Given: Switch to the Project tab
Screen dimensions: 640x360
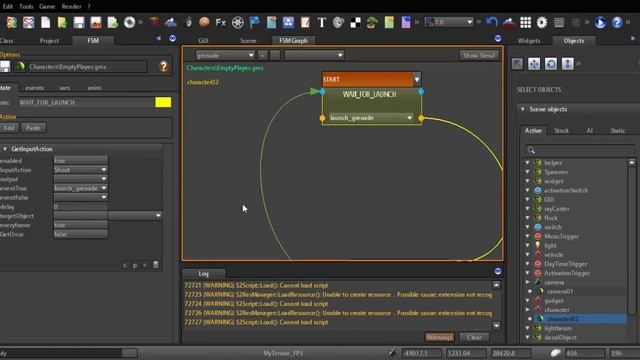Looking at the screenshot, I should click(x=49, y=40).
